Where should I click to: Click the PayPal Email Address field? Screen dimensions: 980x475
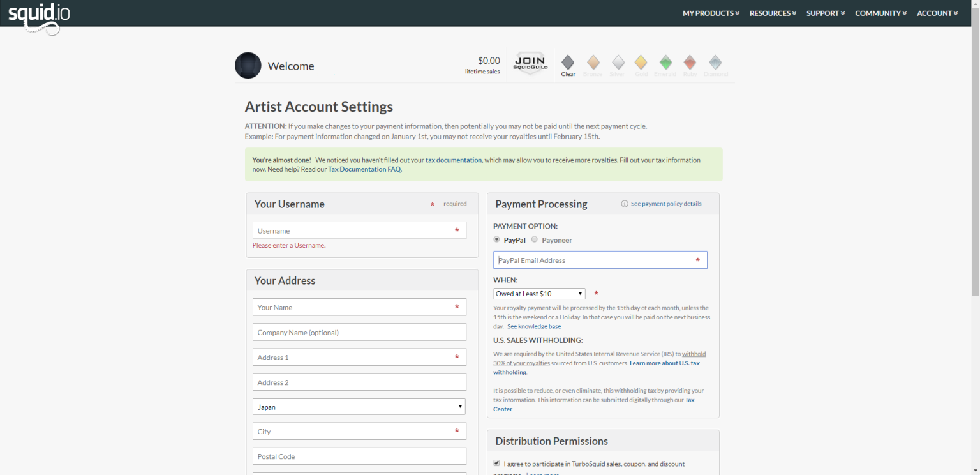coord(595,260)
